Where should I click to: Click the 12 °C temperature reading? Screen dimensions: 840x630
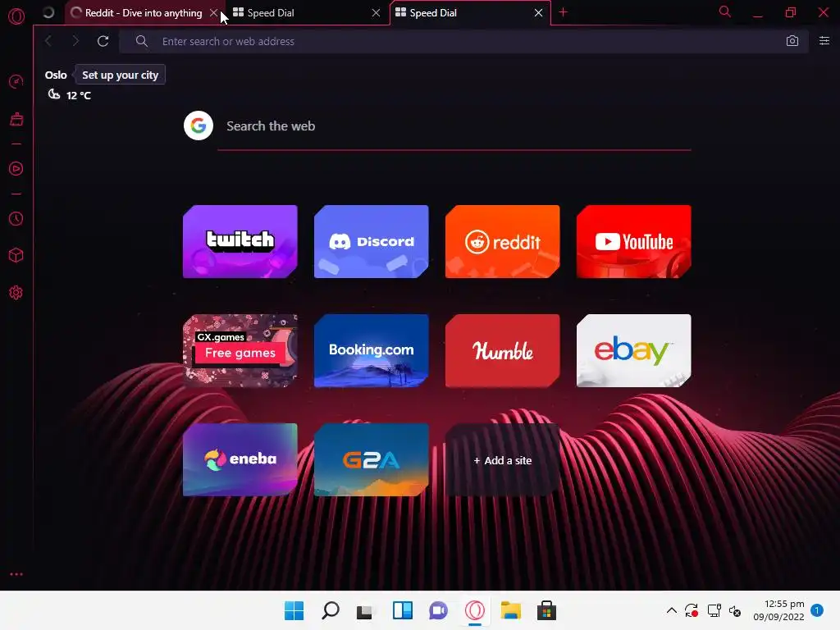(x=78, y=95)
